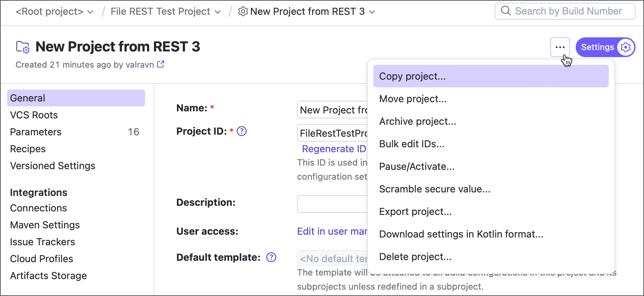Viewport: 644px width, 296px height.
Task: Click the search magnifier icon
Action: pyautogui.click(x=506, y=11)
